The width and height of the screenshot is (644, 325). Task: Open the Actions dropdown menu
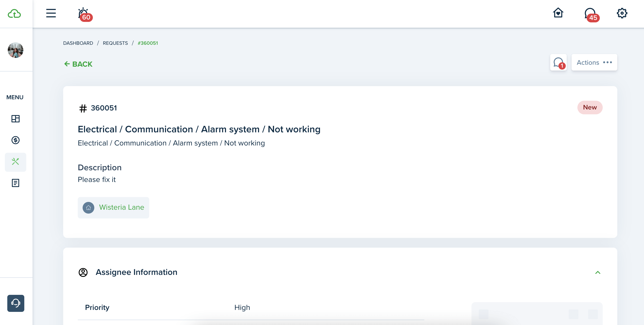pos(594,62)
